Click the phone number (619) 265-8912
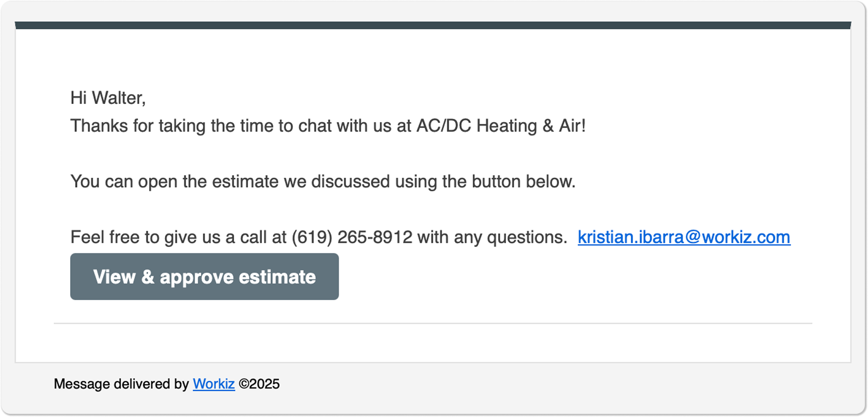This screenshot has height=417, width=868. [352, 237]
